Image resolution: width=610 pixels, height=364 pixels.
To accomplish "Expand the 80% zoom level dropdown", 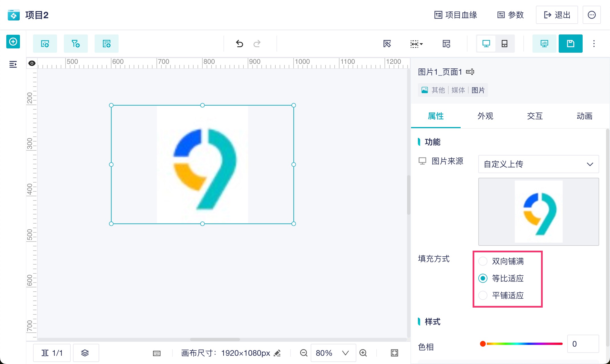I will [x=345, y=353].
